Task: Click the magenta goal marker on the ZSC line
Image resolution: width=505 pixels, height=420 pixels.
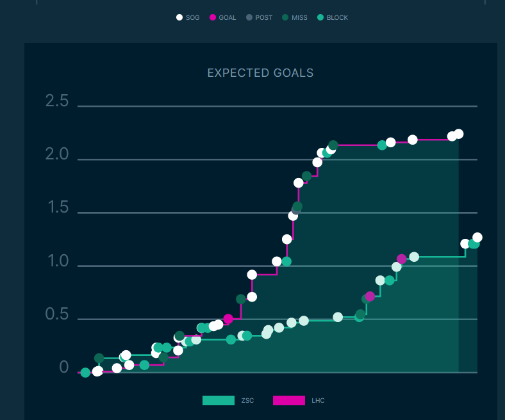Action: (x=402, y=259)
